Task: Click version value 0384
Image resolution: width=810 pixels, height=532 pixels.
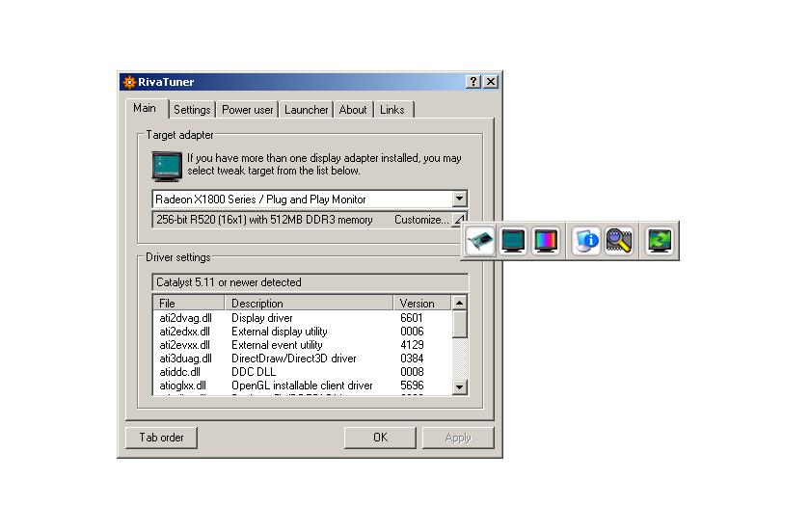Action: [x=412, y=359]
